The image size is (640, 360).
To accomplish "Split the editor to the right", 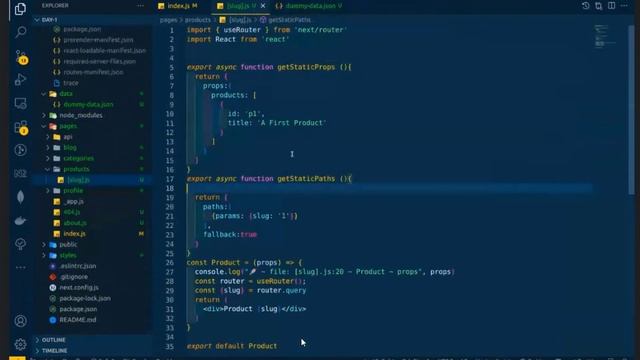I will pyautogui.click(x=611, y=6).
